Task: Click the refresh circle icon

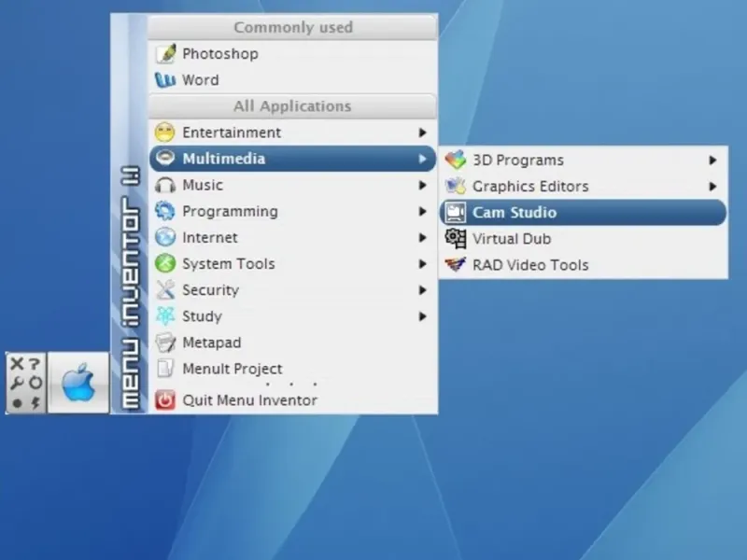Action: 35,383
